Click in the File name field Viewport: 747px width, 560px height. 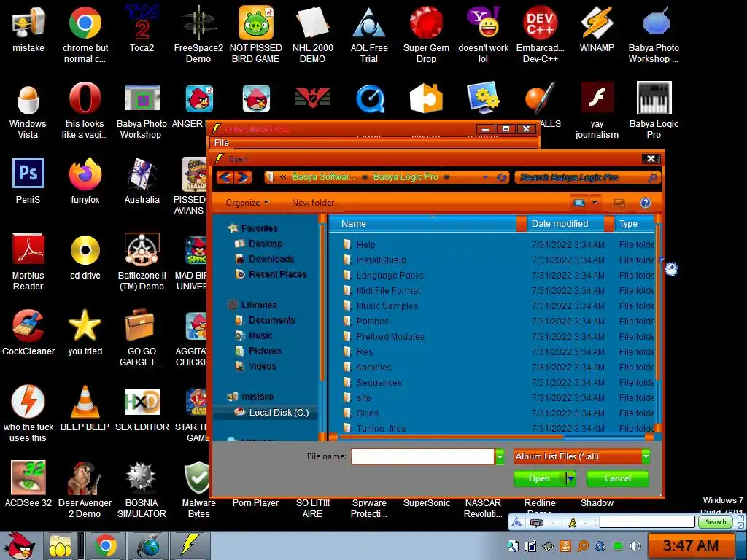422,456
